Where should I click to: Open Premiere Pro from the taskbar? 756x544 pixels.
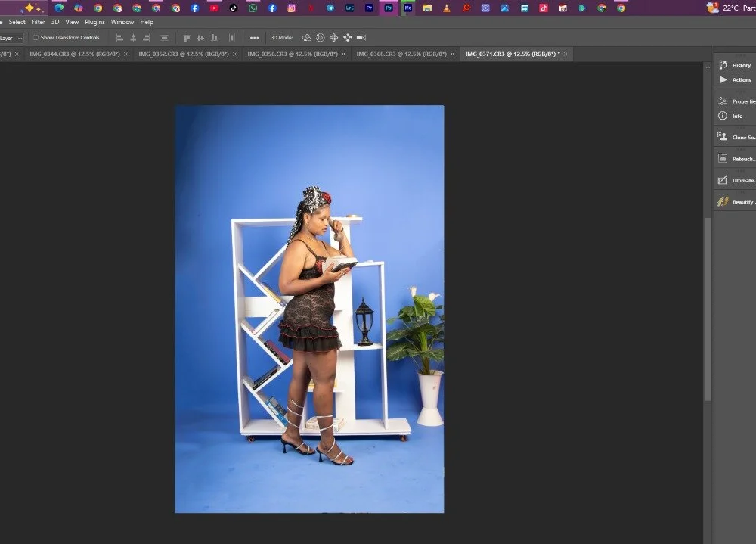coord(369,8)
